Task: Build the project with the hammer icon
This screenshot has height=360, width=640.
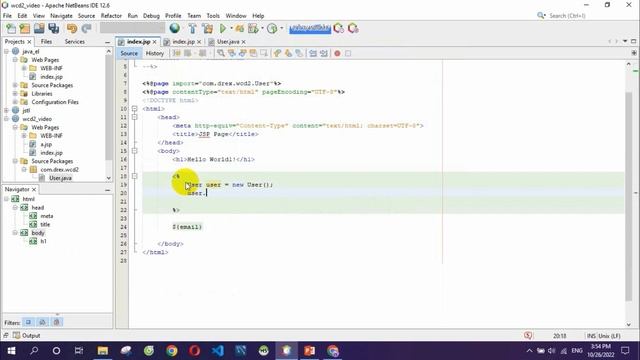Action: click(x=192, y=28)
